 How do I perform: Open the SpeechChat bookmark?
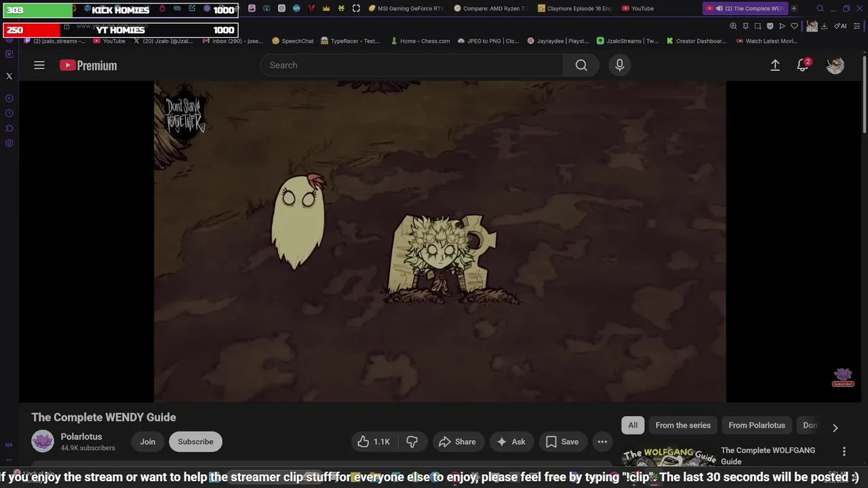click(x=292, y=41)
